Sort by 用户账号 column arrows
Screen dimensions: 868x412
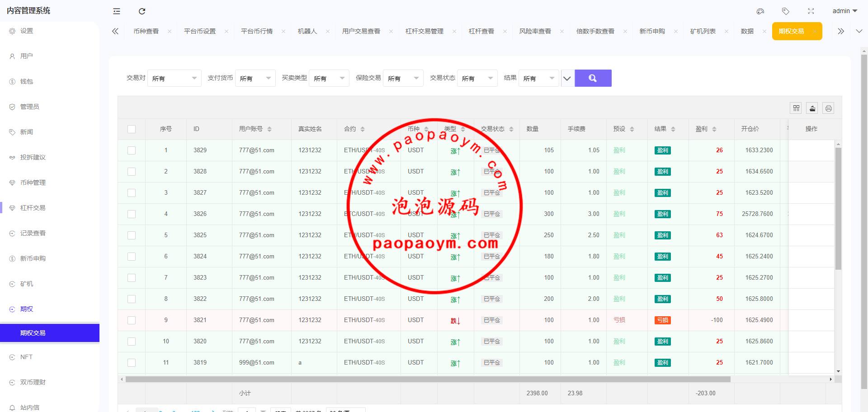[x=269, y=129]
